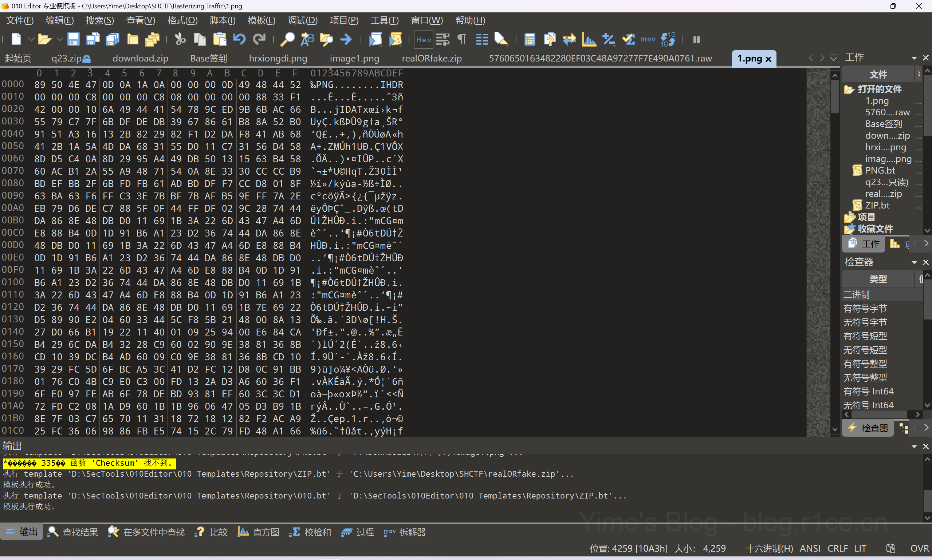Viewport: 932px width, 560px height.
Task: Open the Histogram tool in toolbar
Action: pyautogui.click(x=589, y=39)
